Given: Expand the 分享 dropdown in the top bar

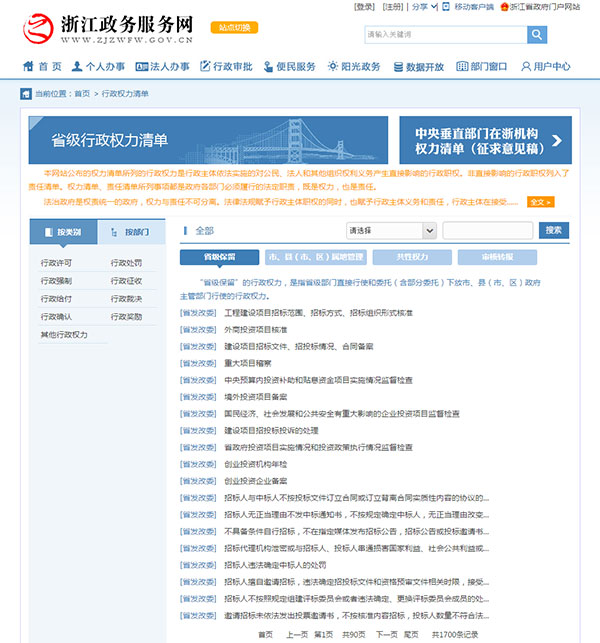Looking at the screenshot, I should click(423, 7).
